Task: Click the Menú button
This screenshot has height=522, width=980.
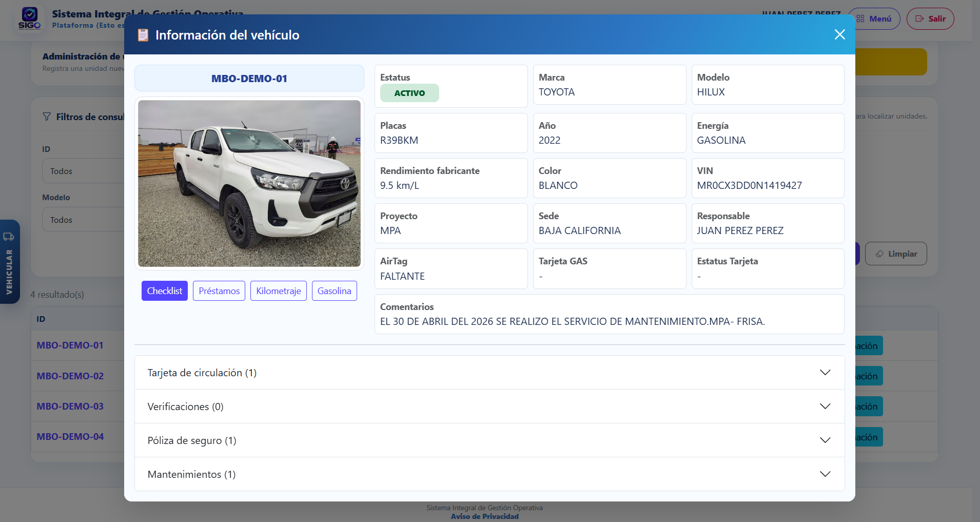Action: 874,18
